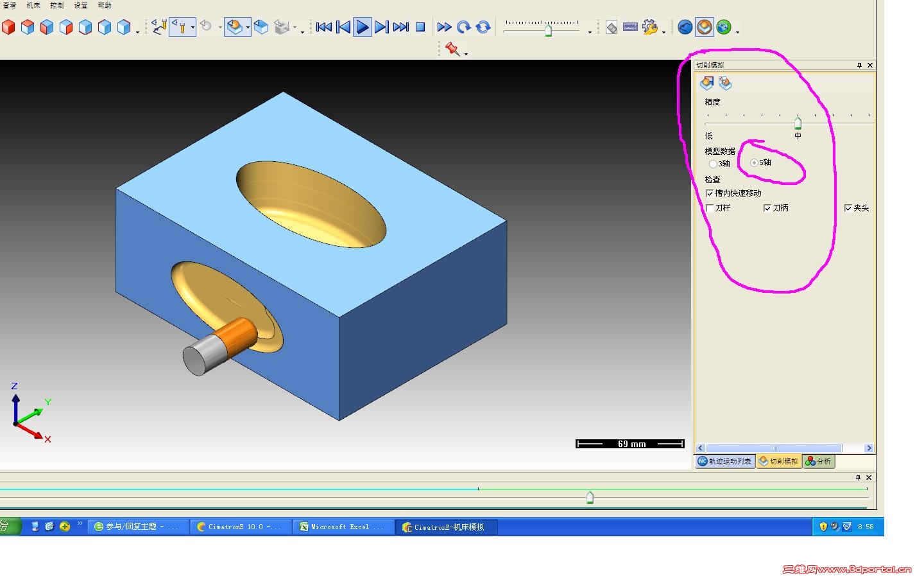Click the simulation speed slider handle in toolbar
The image size is (924, 578).
click(548, 30)
